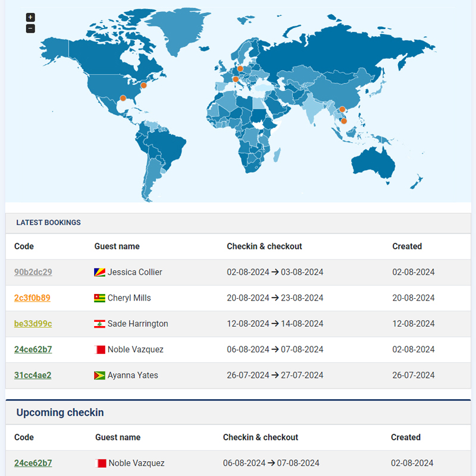The image size is (476, 476).
Task: Click the flag icon beside Ayanna Yates
Action: pos(99,375)
